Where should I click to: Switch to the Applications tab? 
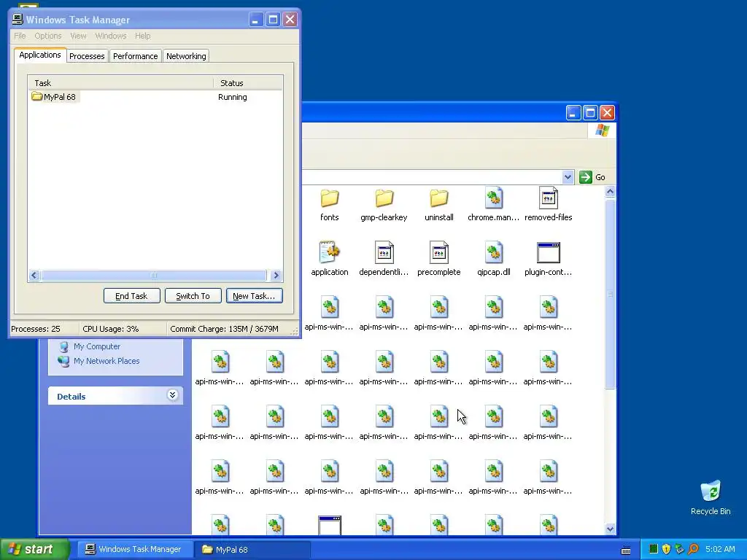(x=40, y=55)
